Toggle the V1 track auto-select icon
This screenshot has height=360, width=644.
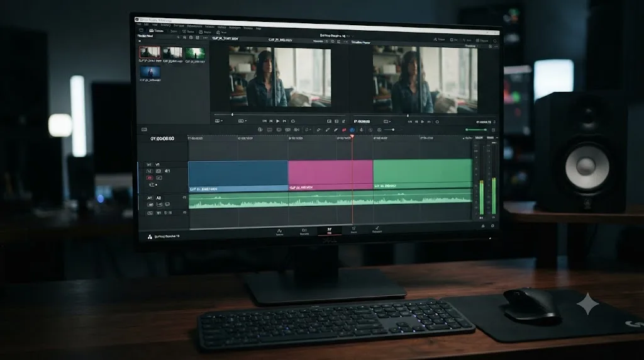[x=158, y=171]
